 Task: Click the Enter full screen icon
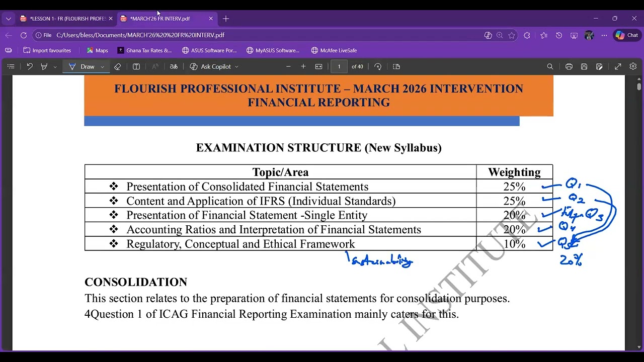[618, 66]
